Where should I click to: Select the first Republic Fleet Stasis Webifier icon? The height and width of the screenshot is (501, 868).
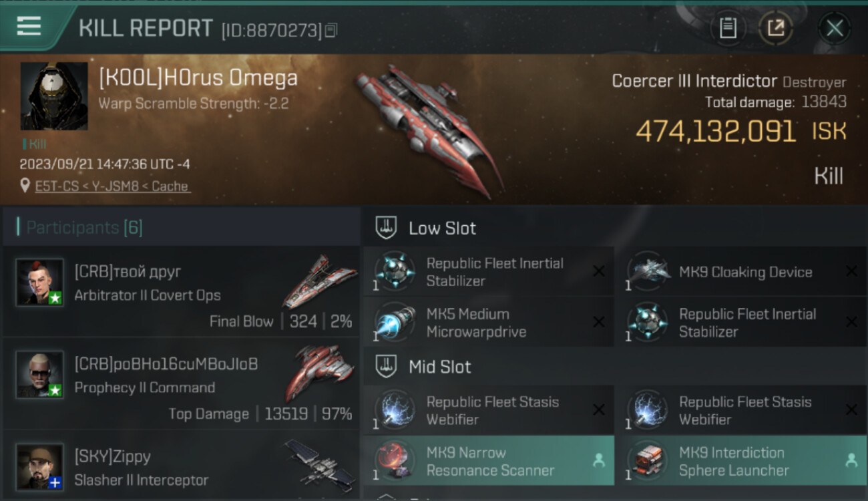click(x=395, y=410)
